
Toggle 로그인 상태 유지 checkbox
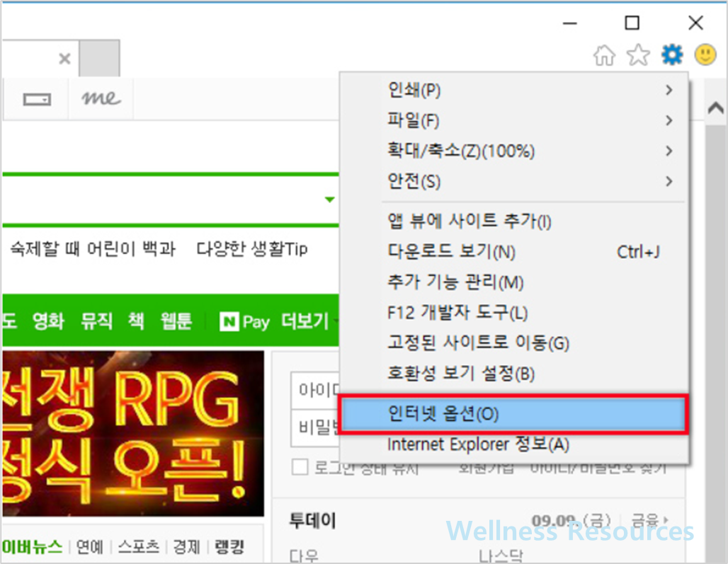[x=300, y=467]
